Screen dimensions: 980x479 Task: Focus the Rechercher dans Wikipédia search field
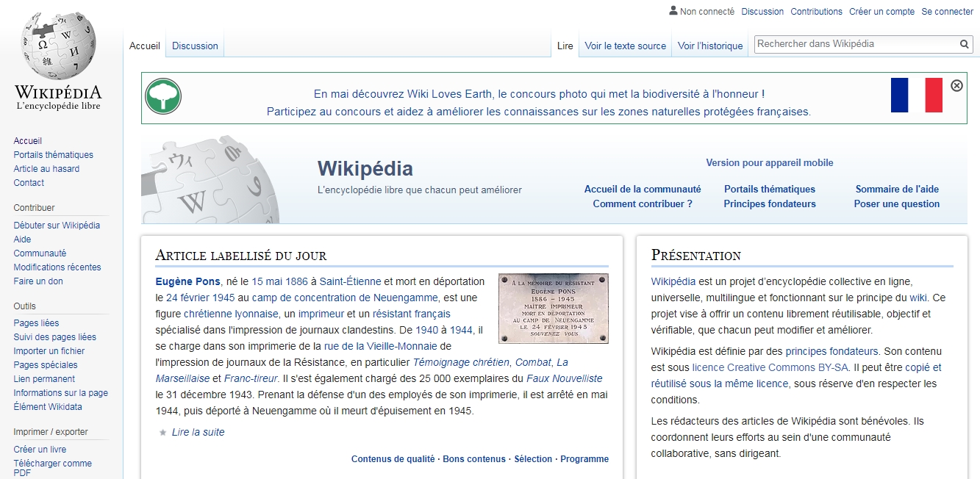coord(856,44)
